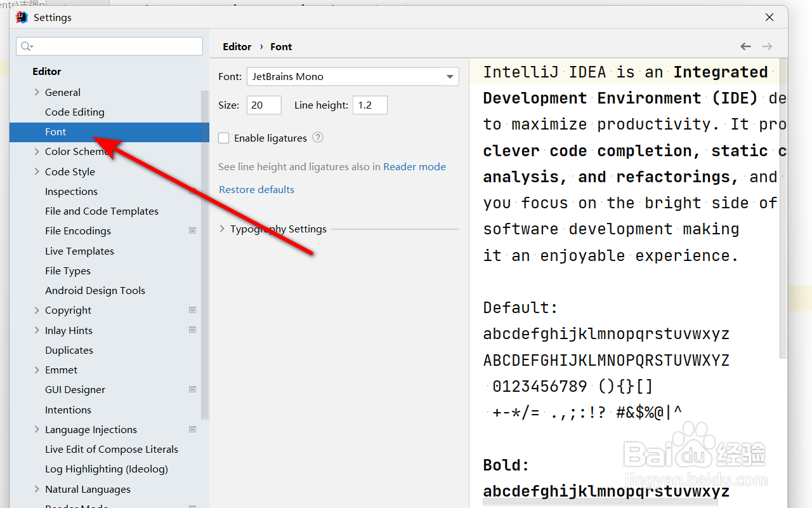
Task: Select File and Code Templates
Action: click(101, 211)
